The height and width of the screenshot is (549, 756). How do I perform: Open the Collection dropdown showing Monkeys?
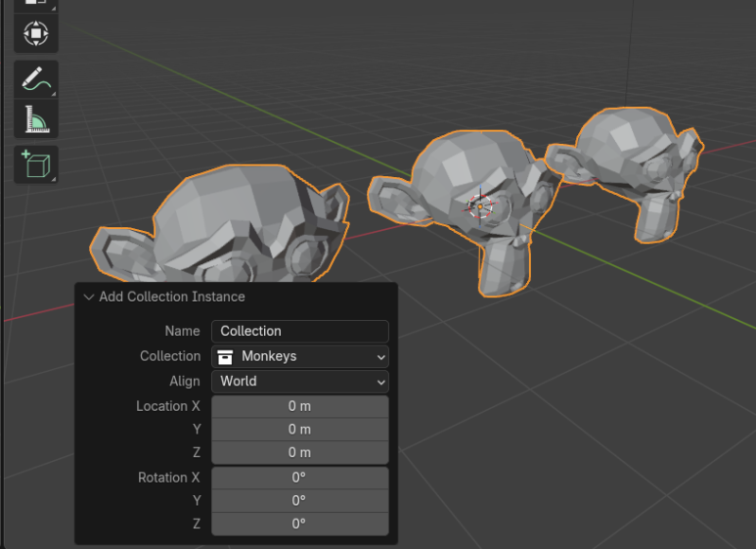coord(300,356)
